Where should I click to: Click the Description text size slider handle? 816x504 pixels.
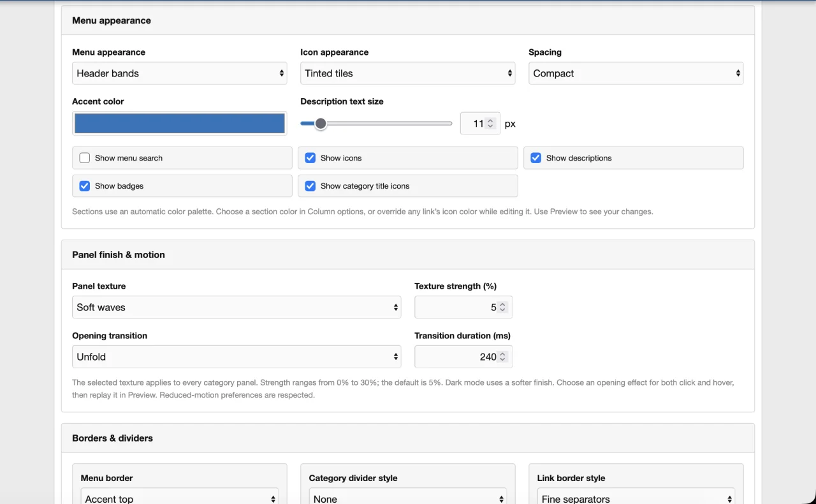point(321,124)
